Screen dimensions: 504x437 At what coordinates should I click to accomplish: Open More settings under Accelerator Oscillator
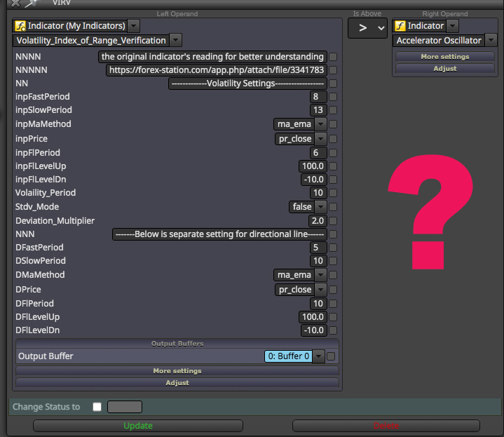point(445,57)
